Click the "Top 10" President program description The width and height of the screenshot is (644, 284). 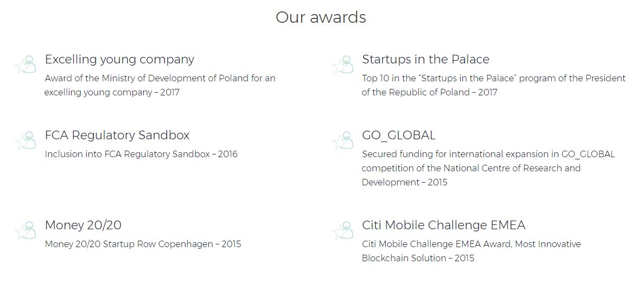[x=493, y=85]
